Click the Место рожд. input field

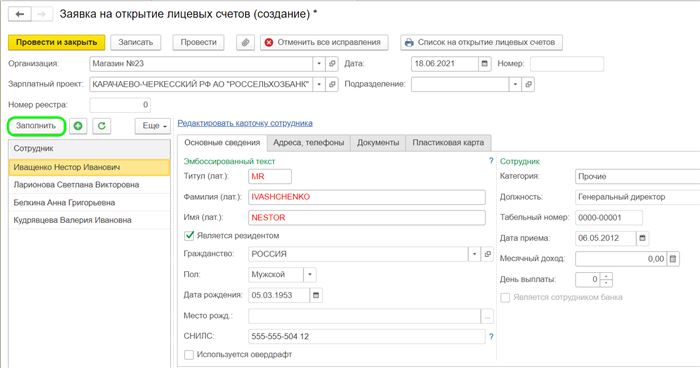click(364, 316)
